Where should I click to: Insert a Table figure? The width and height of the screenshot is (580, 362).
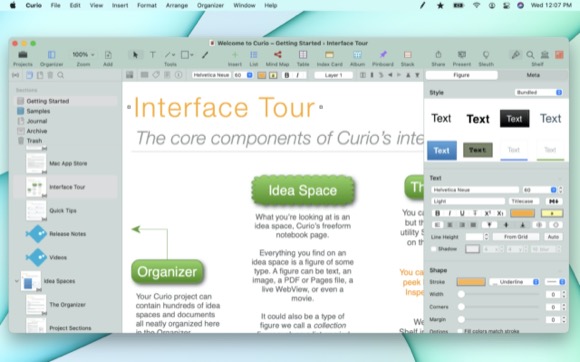tap(303, 55)
